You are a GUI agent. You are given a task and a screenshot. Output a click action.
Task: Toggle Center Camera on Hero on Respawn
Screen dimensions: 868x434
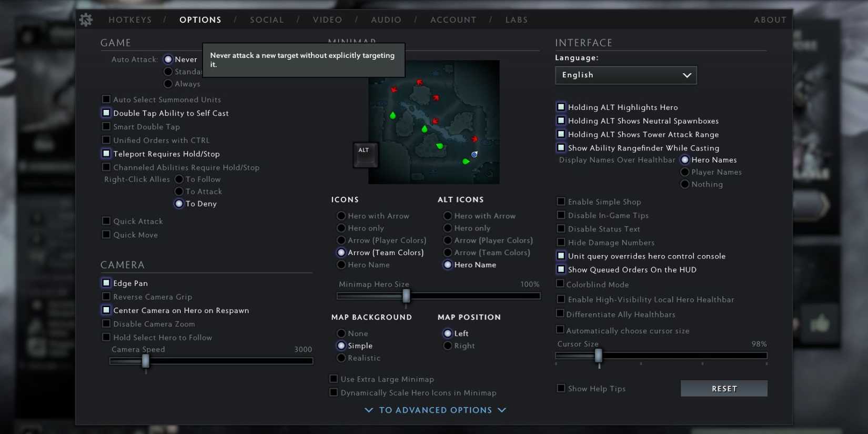[106, 310]
